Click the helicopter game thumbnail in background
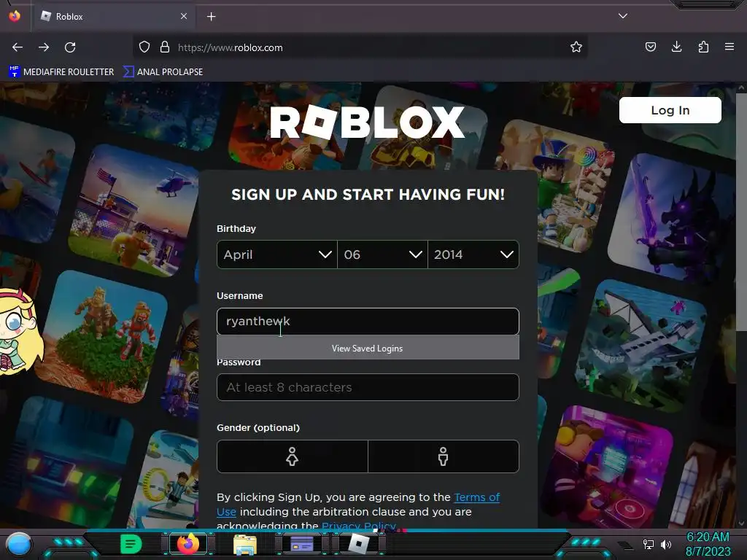 [135, 211]
